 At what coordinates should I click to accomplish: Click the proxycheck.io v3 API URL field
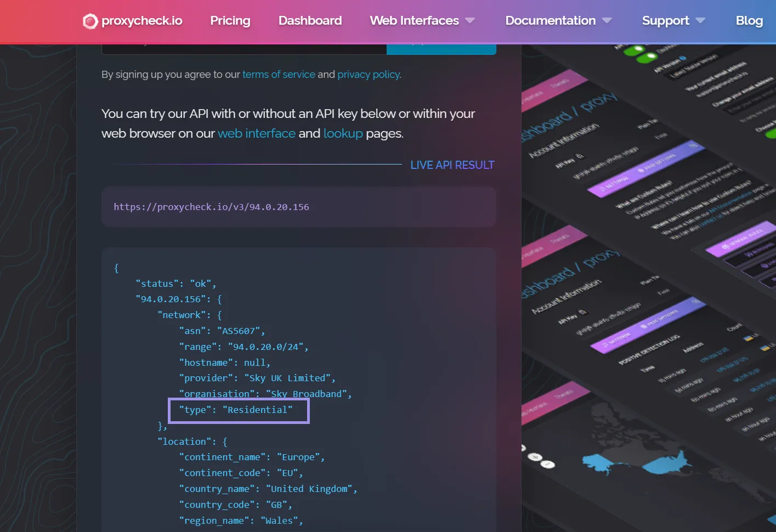299,207
